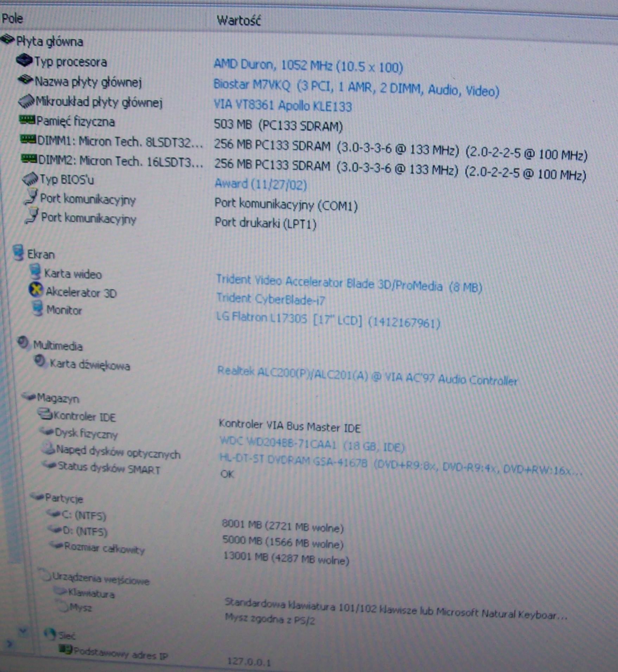This screenshot has width=618, height=672.
Task: Open the Trident CyberBlade-i7 link
Action: (x=270, y=299)
